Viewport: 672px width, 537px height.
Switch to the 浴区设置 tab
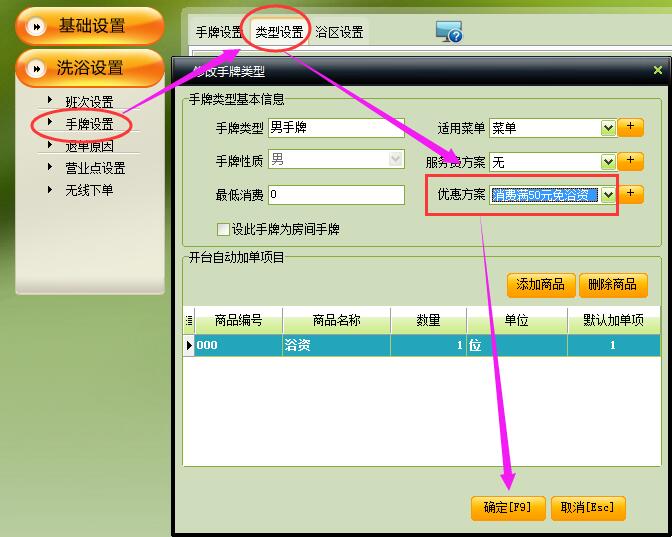point(339,32)
